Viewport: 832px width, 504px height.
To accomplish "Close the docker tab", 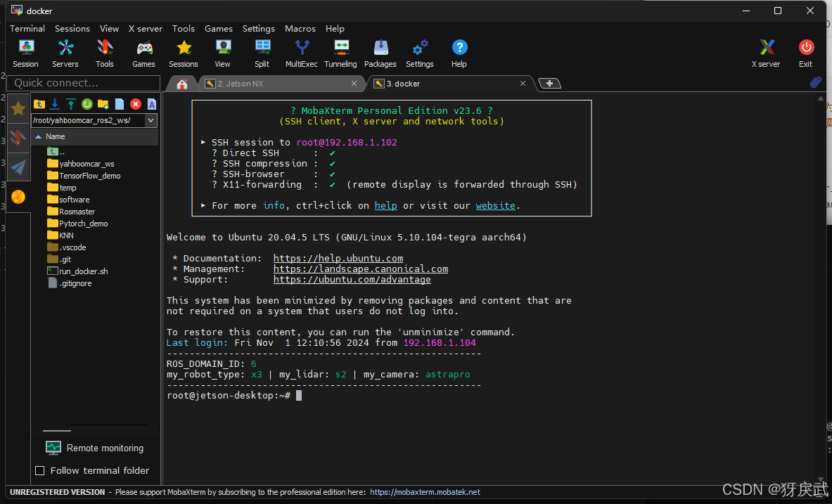I will (x=523, y=83).
